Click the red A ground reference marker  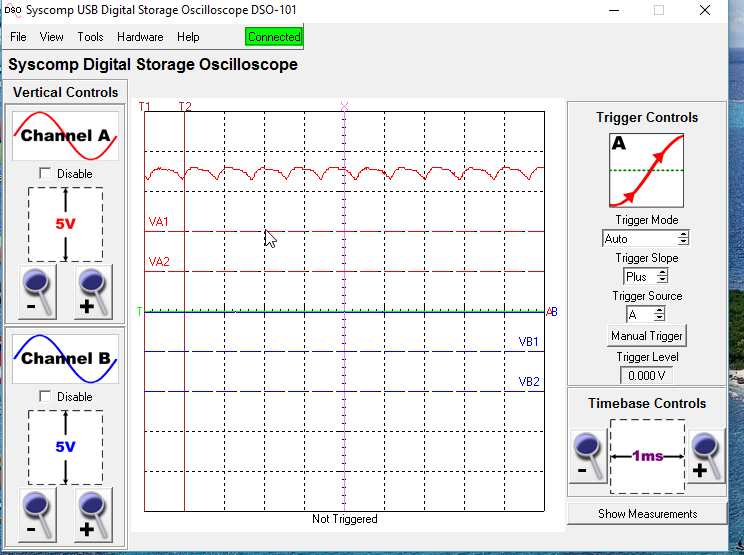(549, 312)
